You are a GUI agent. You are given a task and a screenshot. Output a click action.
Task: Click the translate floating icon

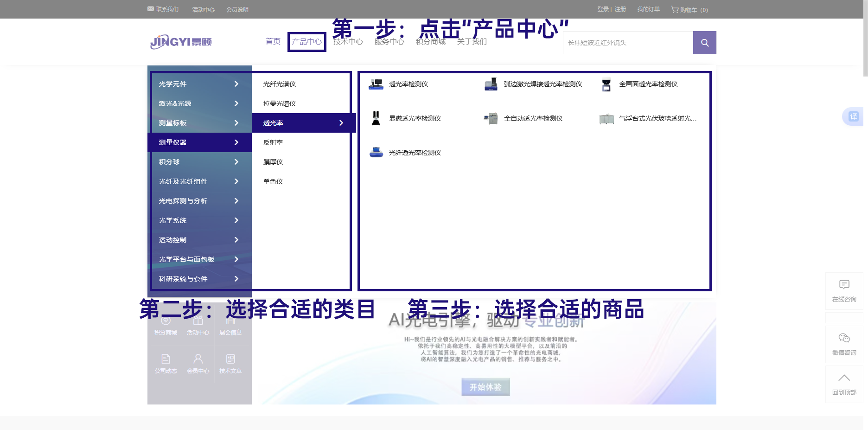click(x=853, y=116)
